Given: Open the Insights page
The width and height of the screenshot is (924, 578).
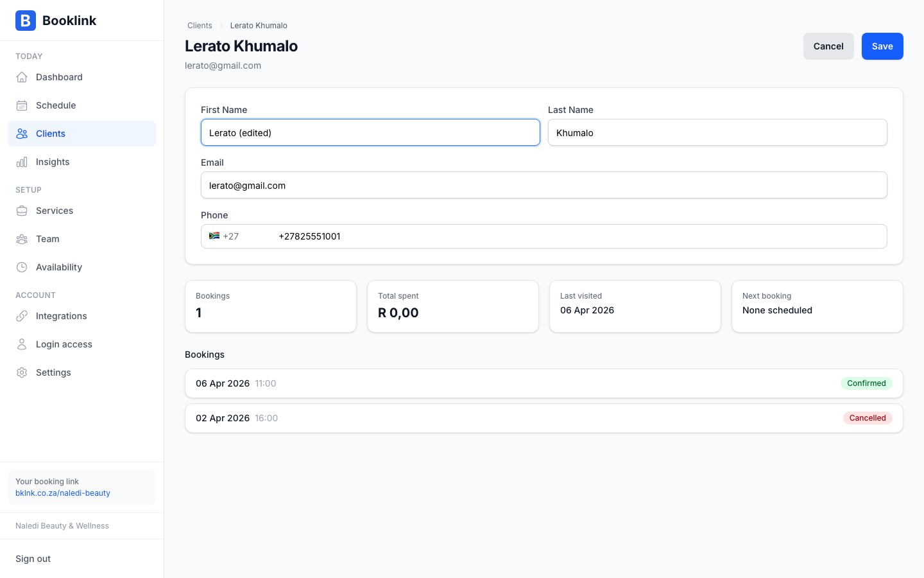Looking at the screenshot, I should pyautogui.click(x=81, y=162).
